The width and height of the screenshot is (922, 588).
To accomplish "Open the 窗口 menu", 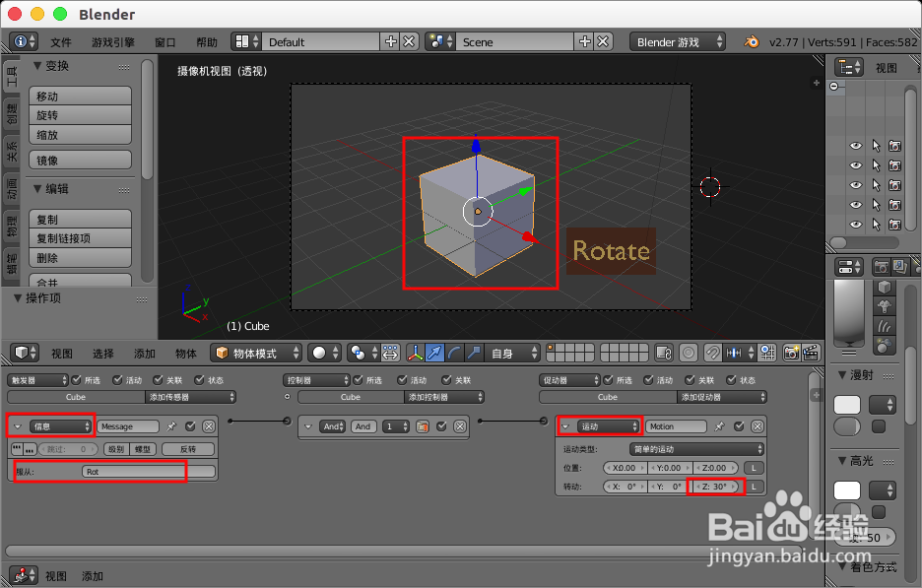I will tap(165, 42).
